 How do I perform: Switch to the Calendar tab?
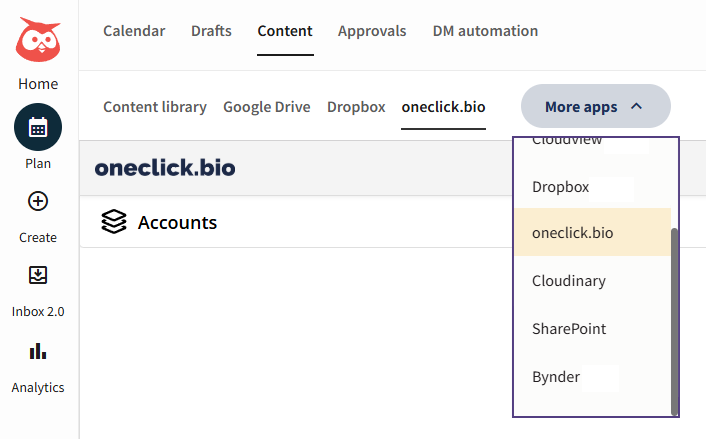[134, 31]
